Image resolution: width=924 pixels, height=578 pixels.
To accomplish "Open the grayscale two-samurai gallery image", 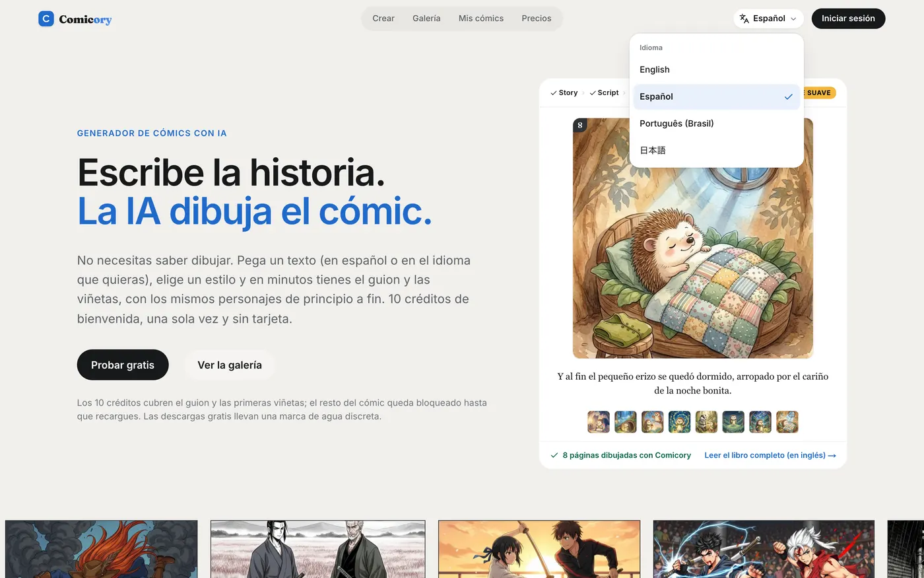I will tap(318, 549).
